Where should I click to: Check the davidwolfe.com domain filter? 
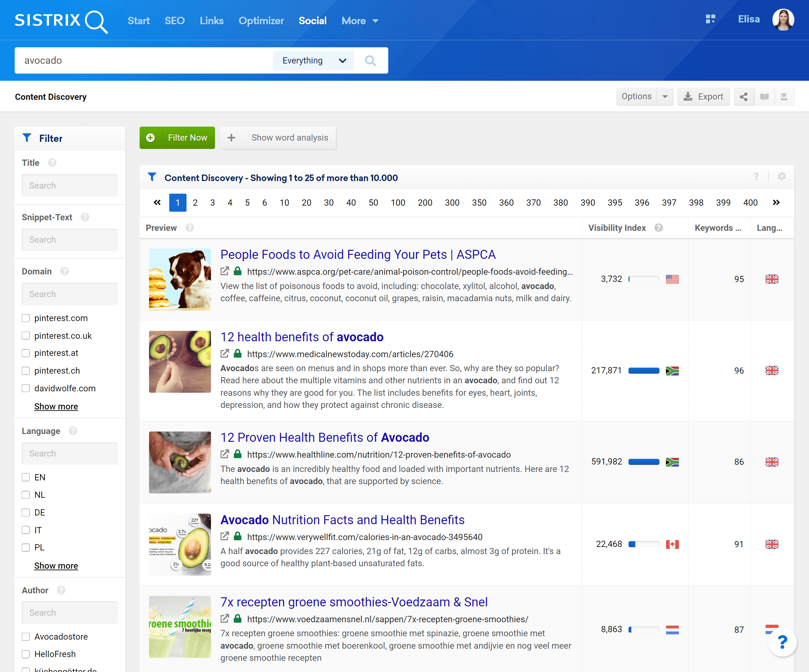(26, 388)
